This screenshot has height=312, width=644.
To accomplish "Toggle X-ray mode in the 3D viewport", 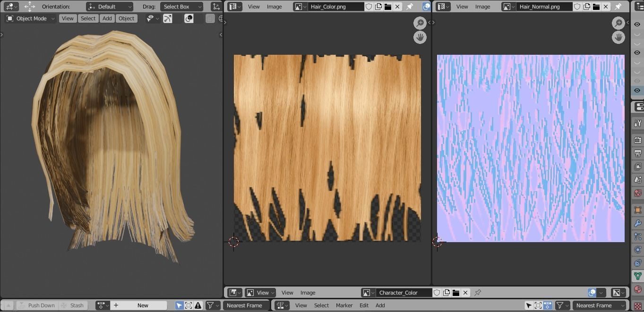I will pos(210,18).
